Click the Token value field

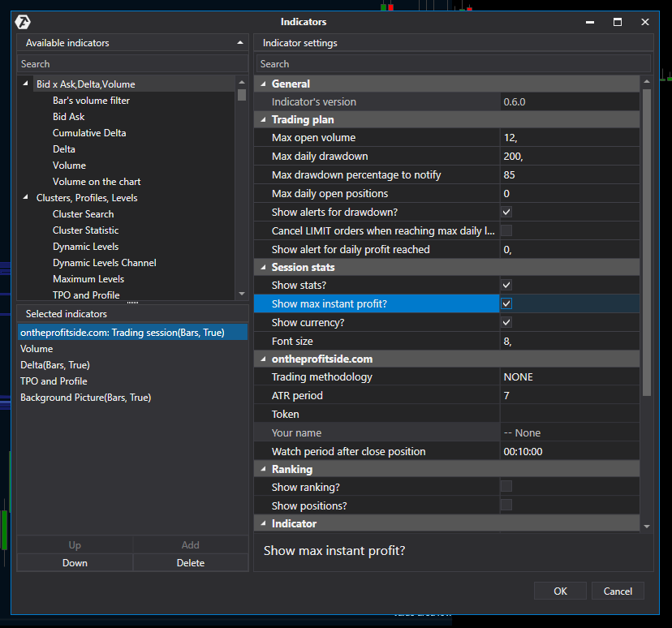click(x=570, y=415)
